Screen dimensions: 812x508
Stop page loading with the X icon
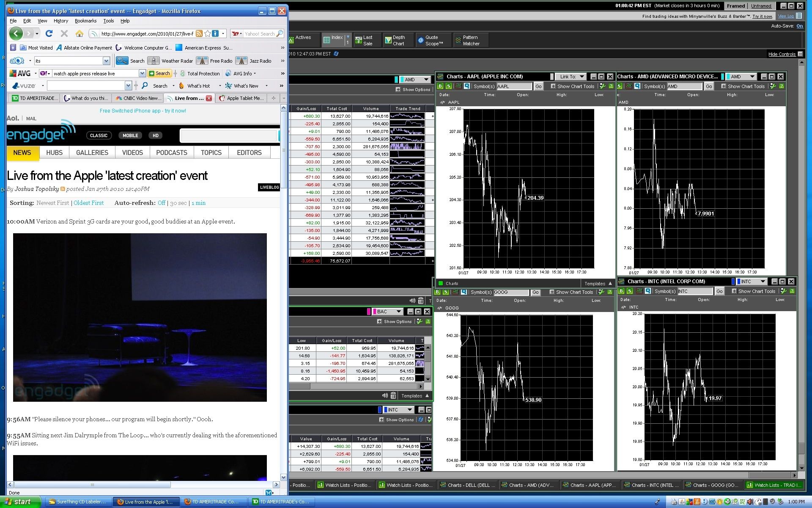click(x=64, y=33)
